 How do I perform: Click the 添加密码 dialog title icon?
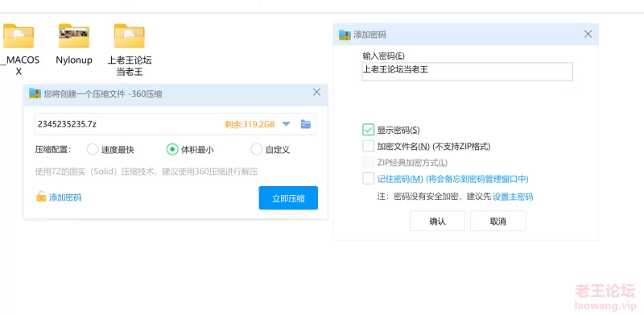345,35
